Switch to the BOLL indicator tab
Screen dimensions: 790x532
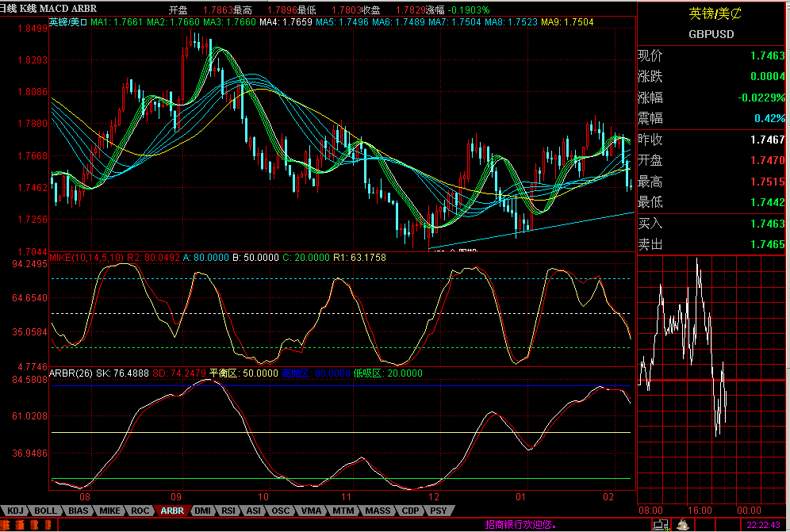click(x=45, y=511)
